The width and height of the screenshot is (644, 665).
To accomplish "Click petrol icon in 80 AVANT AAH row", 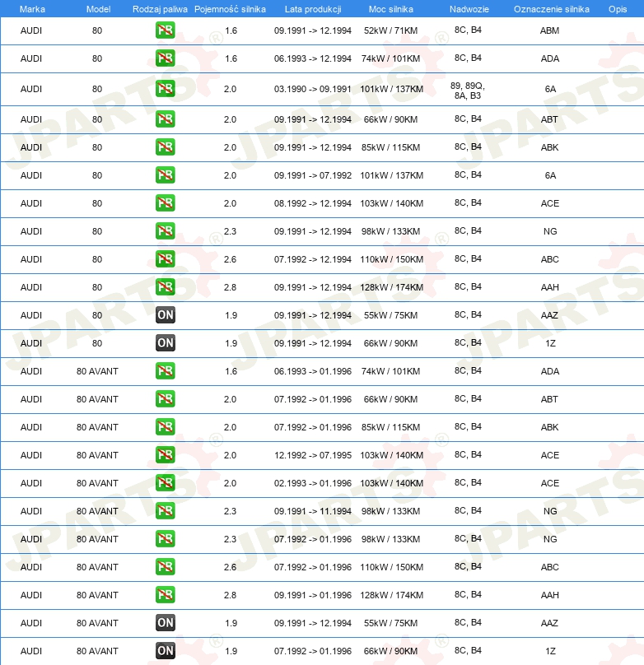I will tap(165, 595).
